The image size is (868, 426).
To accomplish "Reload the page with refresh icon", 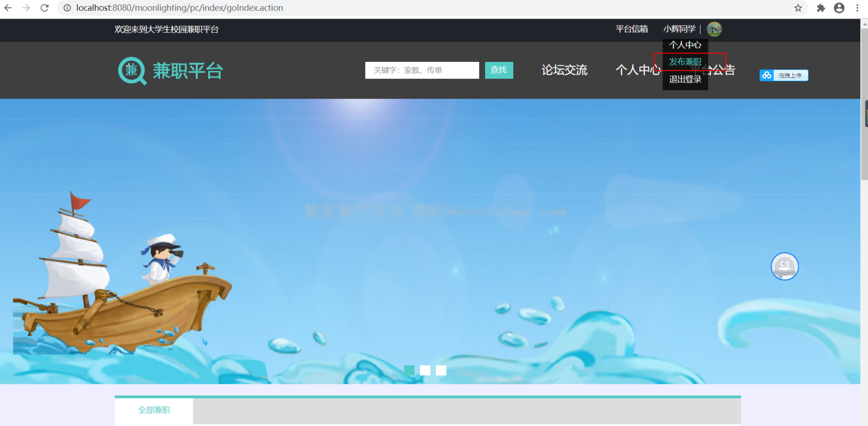I will [x=44, y=8].
